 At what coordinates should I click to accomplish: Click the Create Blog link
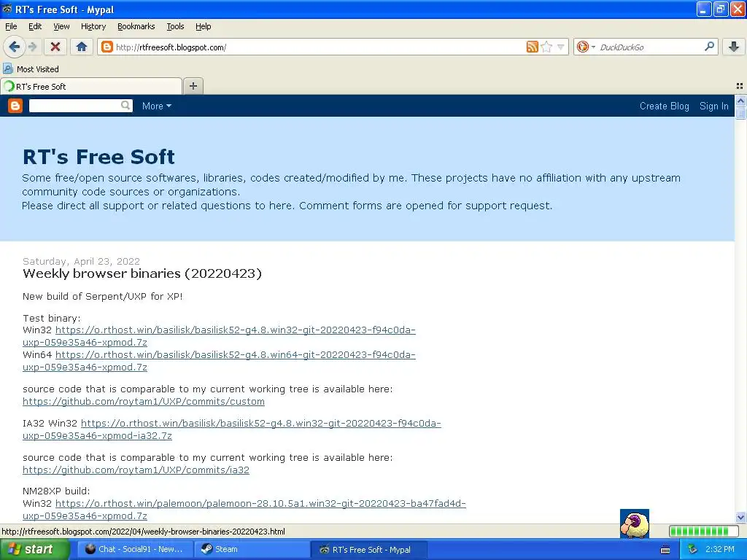664,106
